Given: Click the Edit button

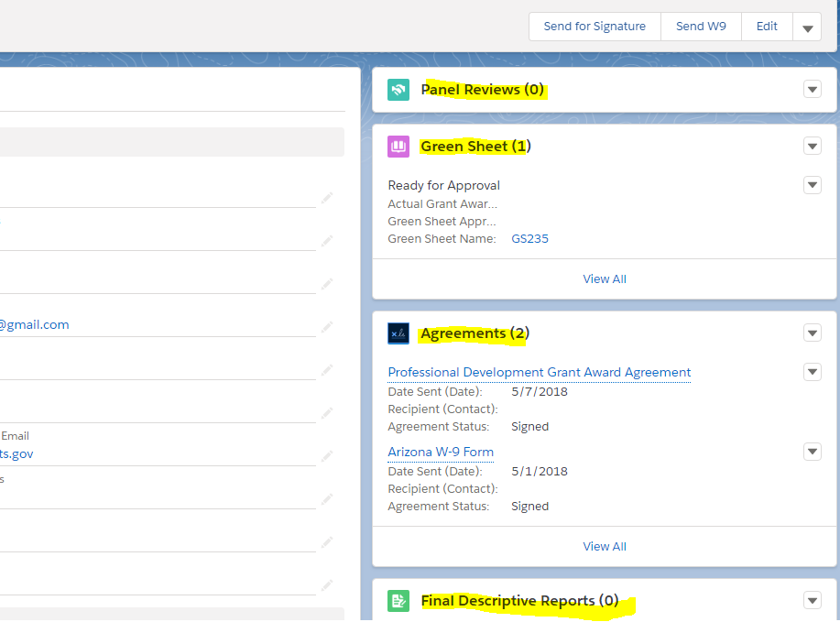Looking at the screenshot, I should 767,27.
